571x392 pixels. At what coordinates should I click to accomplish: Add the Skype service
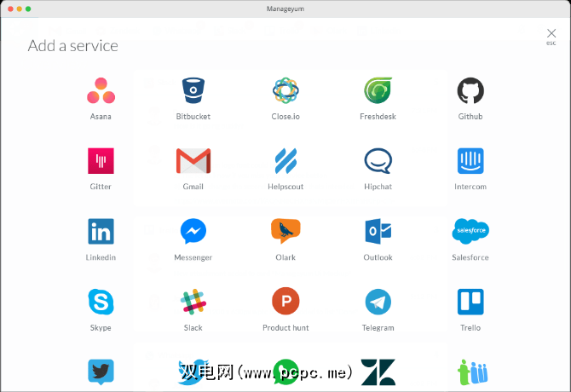click(x=101, y=302)
